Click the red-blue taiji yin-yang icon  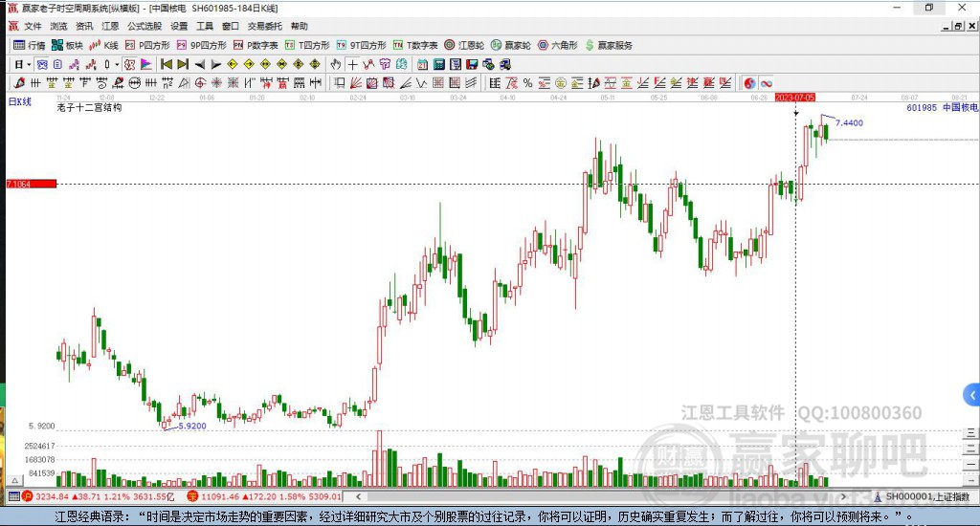click(x=748, y=83)
